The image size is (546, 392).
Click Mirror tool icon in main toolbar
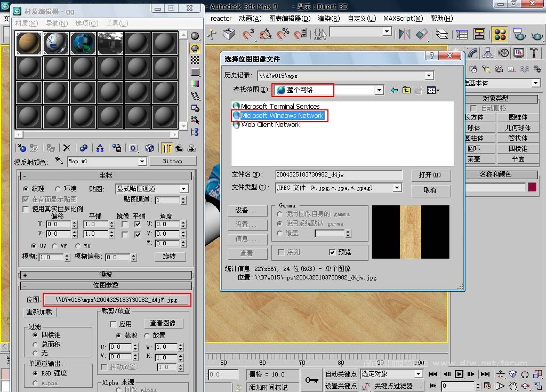pos(404,34)
